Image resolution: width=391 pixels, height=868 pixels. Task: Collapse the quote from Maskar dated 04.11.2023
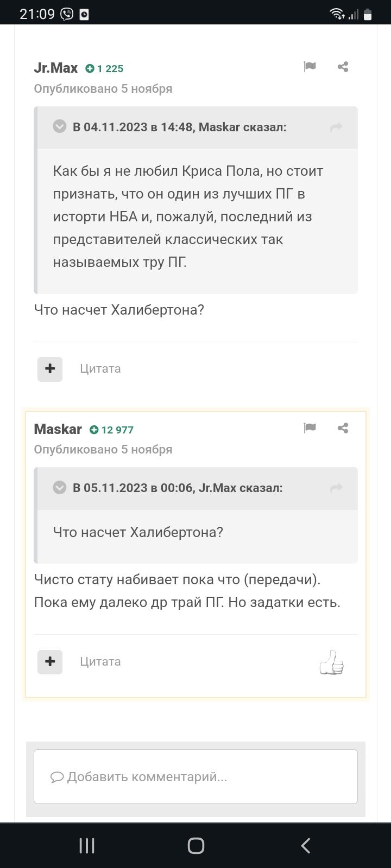click(60, 126)
